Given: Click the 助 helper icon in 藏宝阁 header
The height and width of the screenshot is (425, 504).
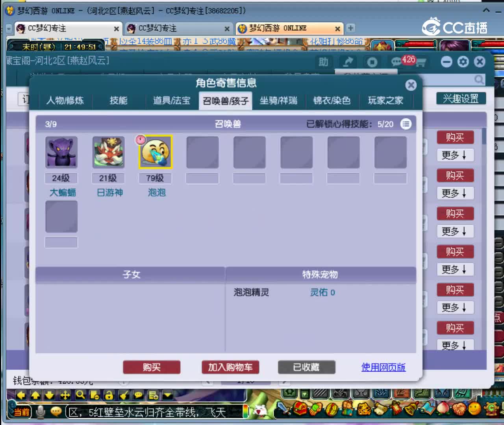Looking at the screenshot, I should click(x=323, y=62).
